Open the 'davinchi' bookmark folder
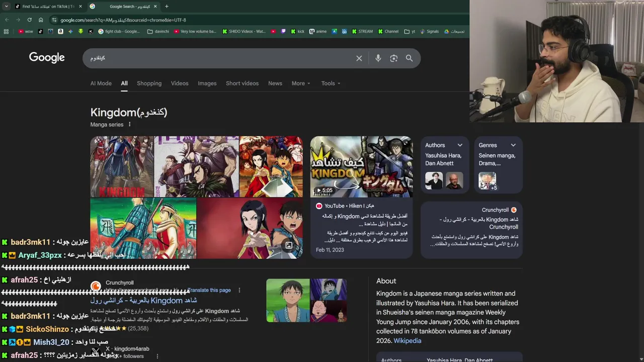 (x=158, y=31)
